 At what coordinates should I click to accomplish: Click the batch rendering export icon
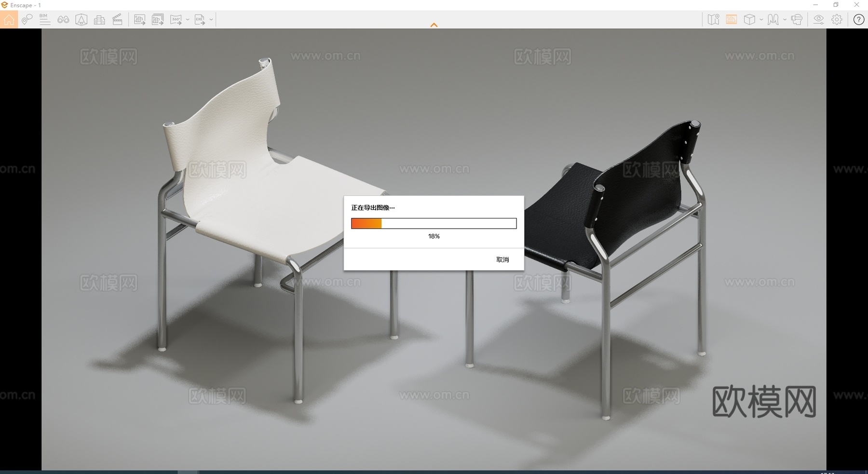click(x=158, y=20)
